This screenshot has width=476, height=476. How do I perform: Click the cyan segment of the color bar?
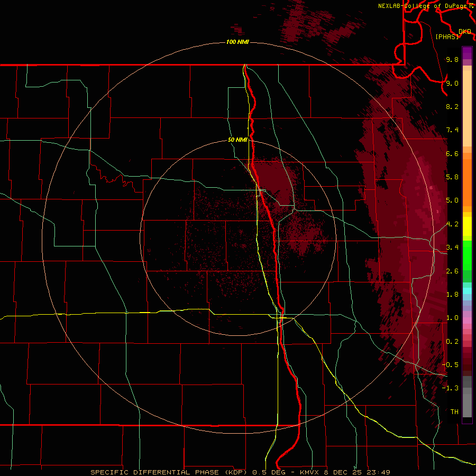click(x=467, y=290)
